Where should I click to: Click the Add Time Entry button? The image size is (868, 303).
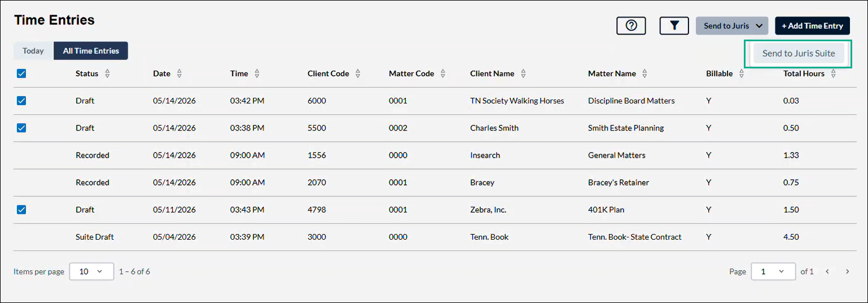[812, 25]
